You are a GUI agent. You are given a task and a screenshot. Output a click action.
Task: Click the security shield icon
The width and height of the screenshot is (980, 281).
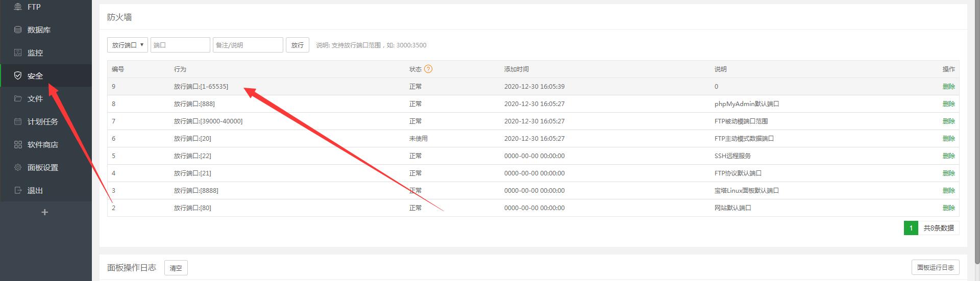tap(18, 76)
